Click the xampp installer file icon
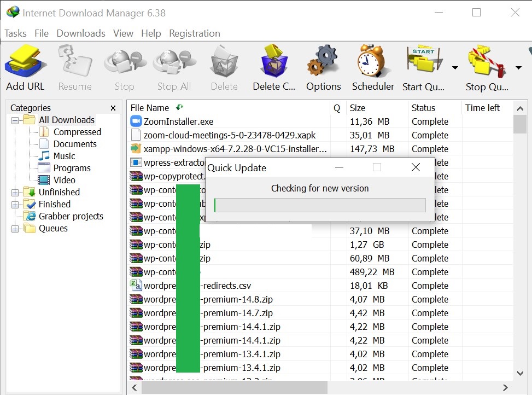 pos(136,149)
